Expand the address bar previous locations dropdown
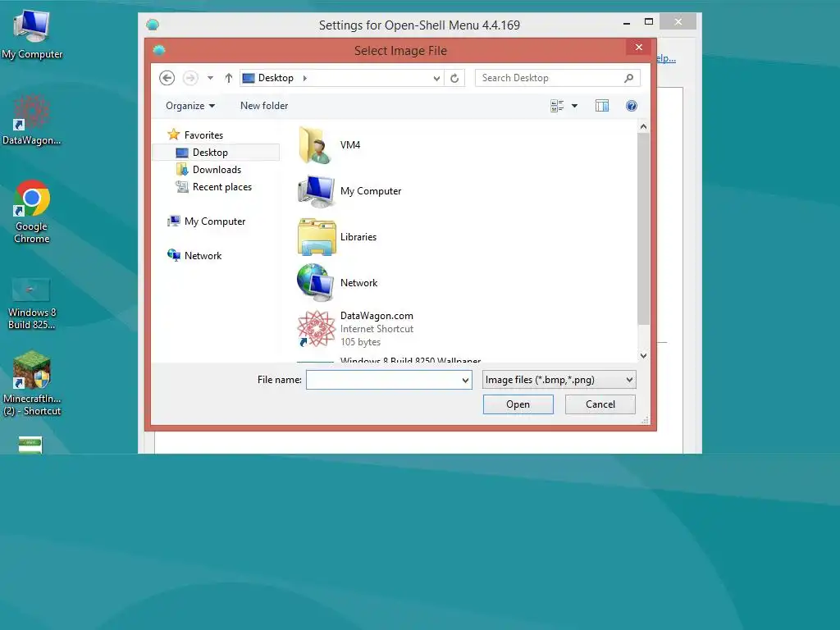Image resolution: width=840 pixels, height=630 pixels. (x=436, y=78)
